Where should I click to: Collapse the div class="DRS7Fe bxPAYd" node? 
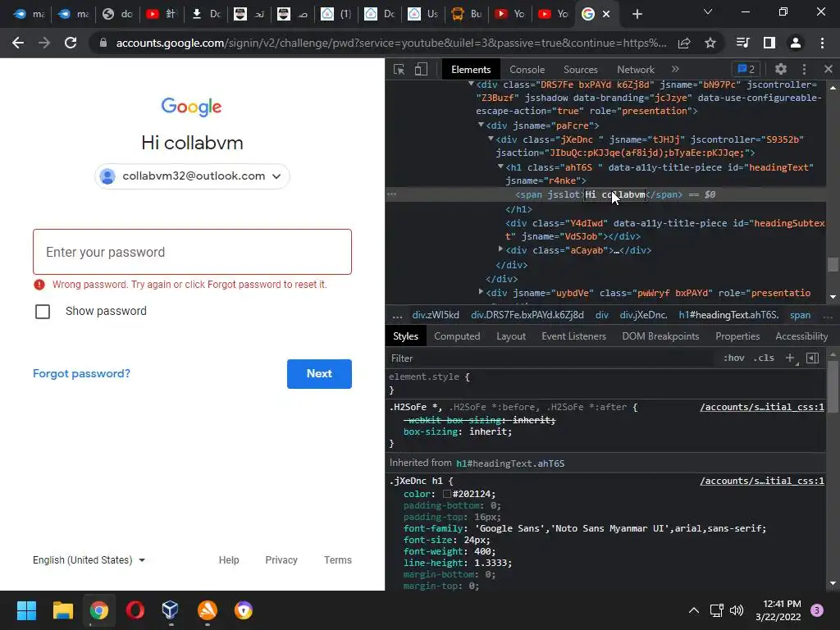pos(471,84)
